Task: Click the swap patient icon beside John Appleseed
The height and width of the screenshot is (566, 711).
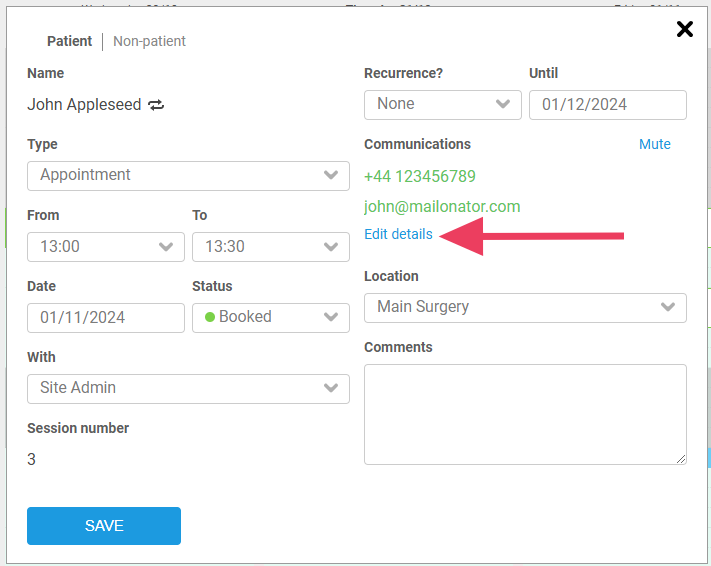Action: tap(156, 104)
